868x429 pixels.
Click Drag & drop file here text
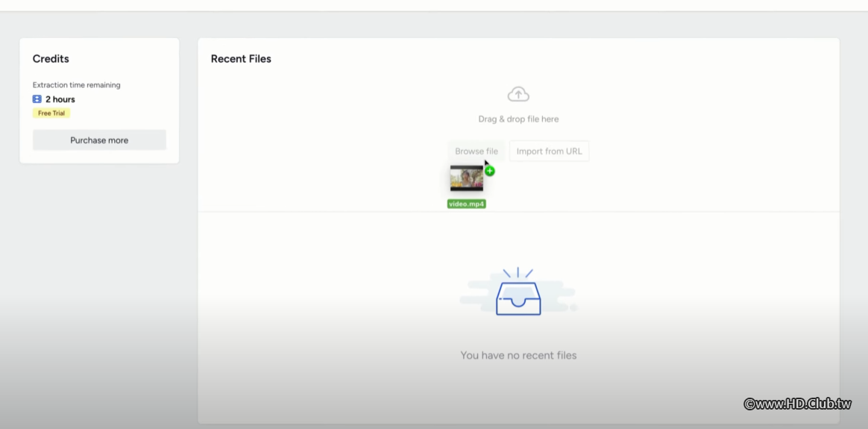[x=518, y=119]
